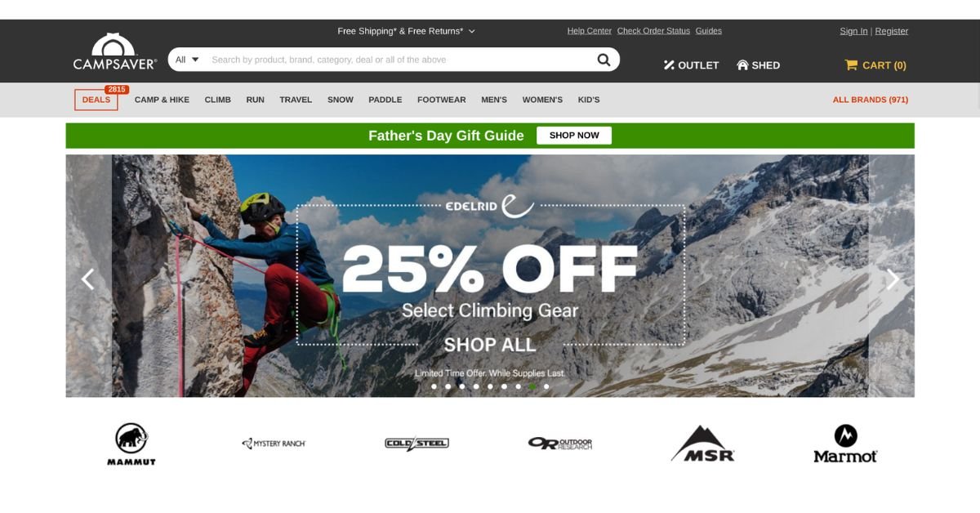Click the search magnifying glass icon
Image resolution: width=980 pixels, height=513 pixels.
(x=604, y=60)
